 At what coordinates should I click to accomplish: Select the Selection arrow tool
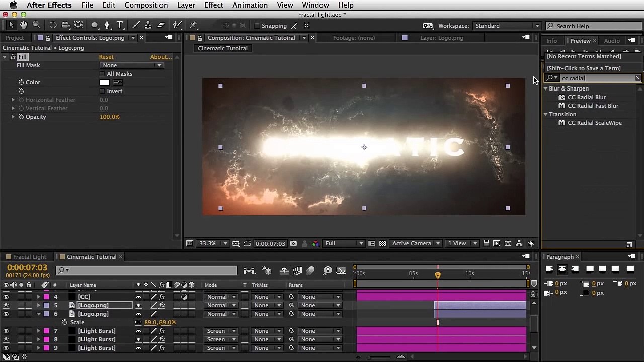click(x=12, y=25)
